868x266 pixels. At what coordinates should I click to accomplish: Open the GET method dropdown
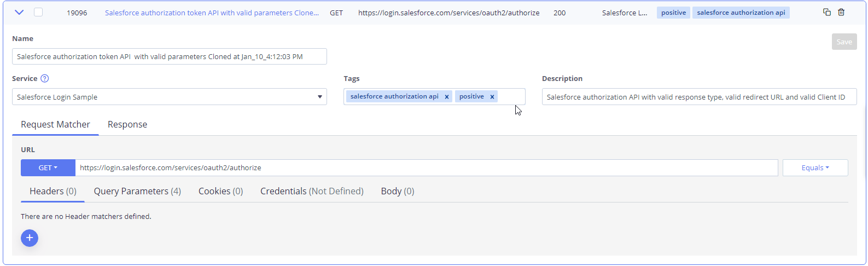[x=48, y=168]
